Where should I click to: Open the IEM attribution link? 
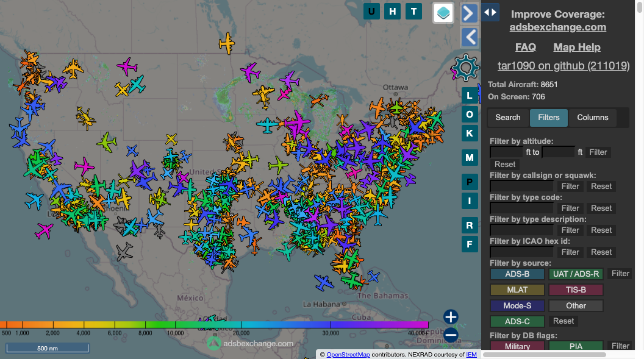click(471, 355)
